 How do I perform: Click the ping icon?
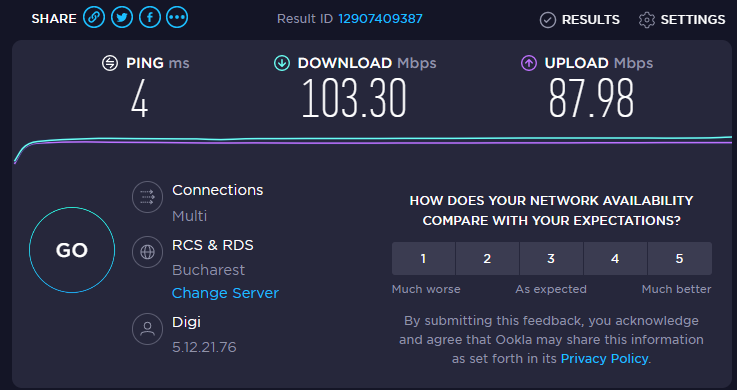click(x=110, y=63)
